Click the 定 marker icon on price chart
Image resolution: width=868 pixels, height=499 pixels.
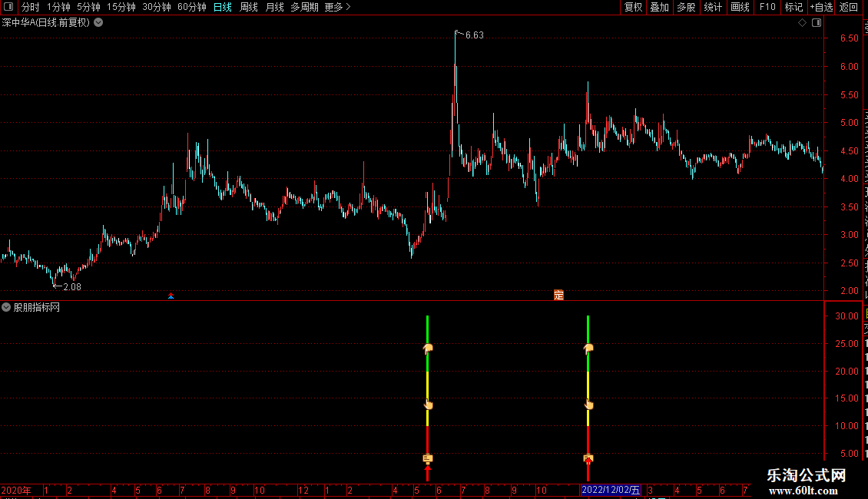(558, 295)
